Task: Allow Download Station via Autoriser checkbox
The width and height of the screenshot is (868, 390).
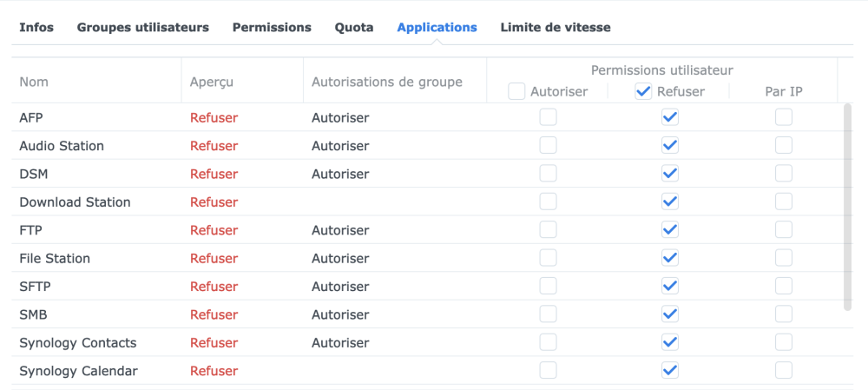Action: click(548, 202)
